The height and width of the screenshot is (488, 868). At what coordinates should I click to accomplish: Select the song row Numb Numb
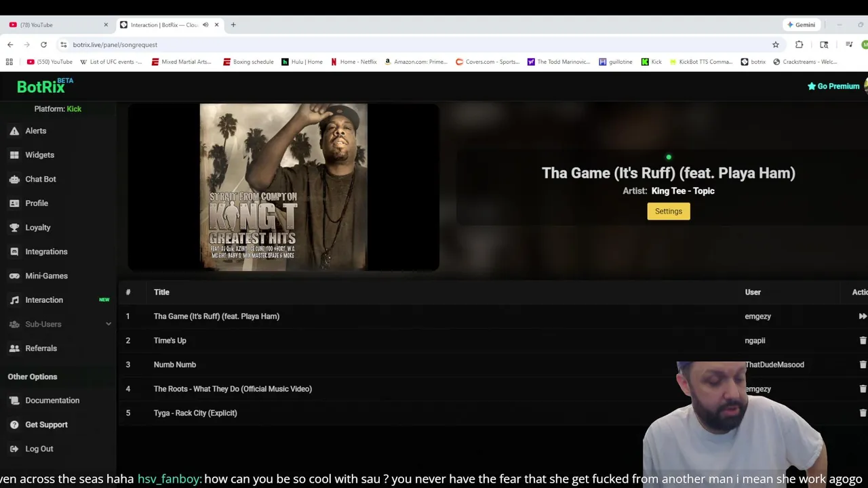(x=493, y=365)
